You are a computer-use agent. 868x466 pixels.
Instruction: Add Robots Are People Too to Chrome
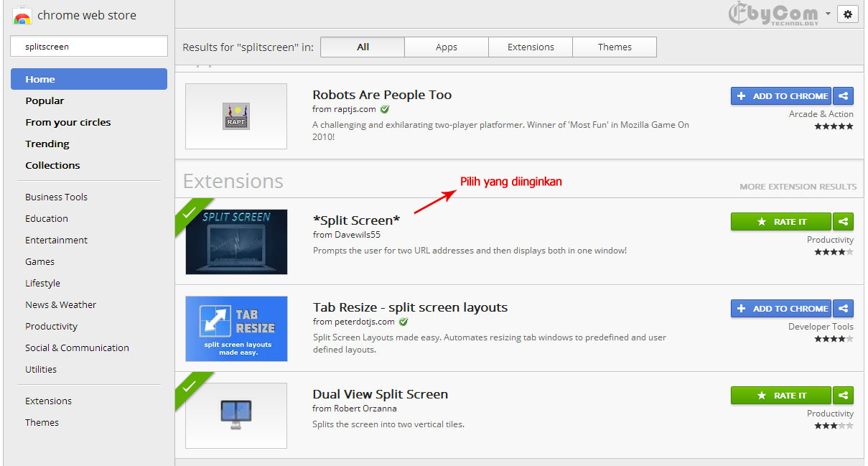click(x=780, y=95)
